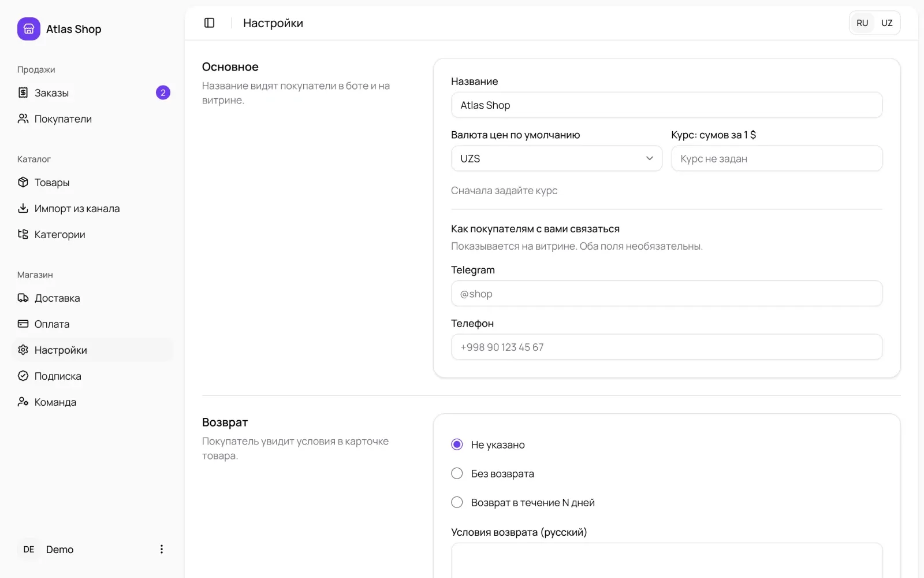Click the Условия возврата (русский) text area
Image resolution: width=924 pixels, height=578 pixels.
point(666,561)
